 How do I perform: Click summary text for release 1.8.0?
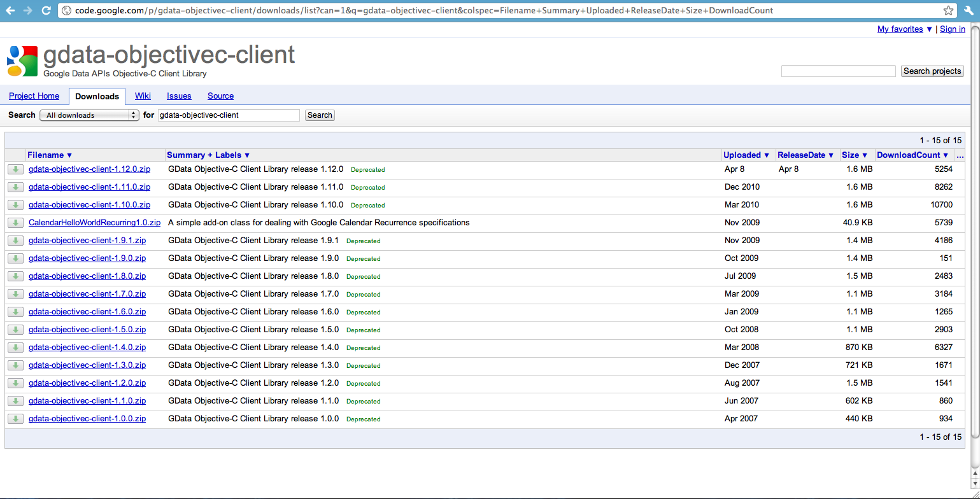point(253,276)
